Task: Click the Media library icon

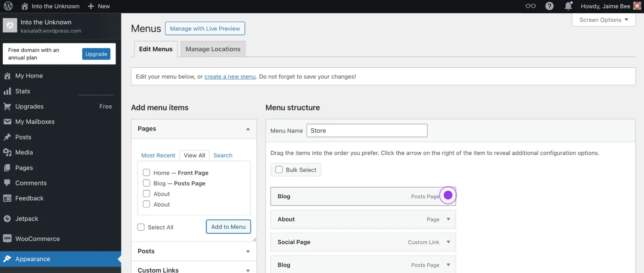Action: click(7, 152)
